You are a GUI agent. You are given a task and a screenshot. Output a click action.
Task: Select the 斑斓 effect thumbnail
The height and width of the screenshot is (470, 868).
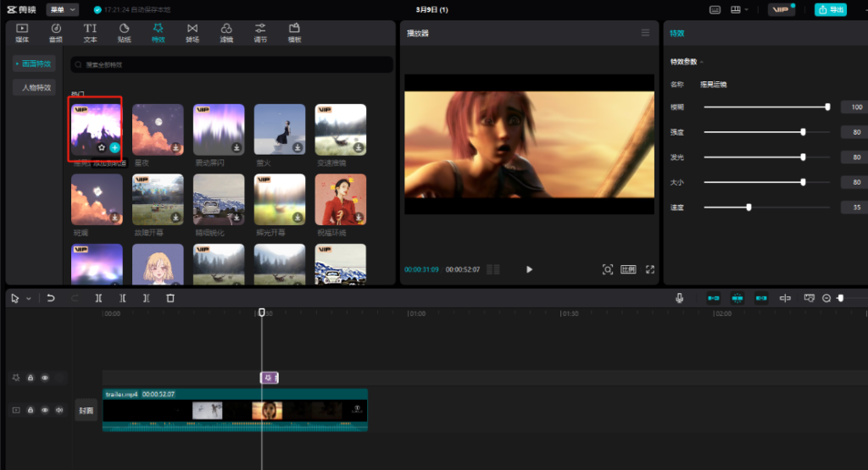97,199
